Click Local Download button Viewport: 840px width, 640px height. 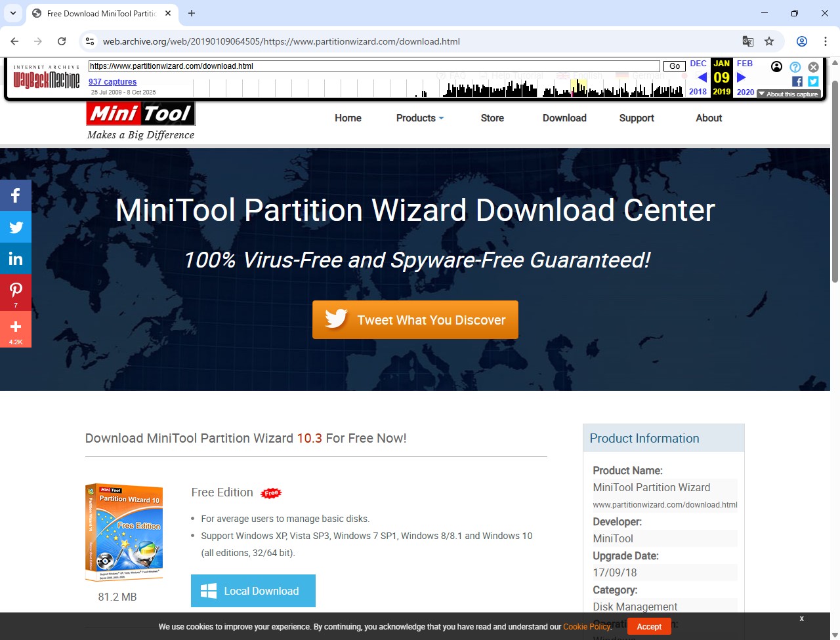pos(253,591)
